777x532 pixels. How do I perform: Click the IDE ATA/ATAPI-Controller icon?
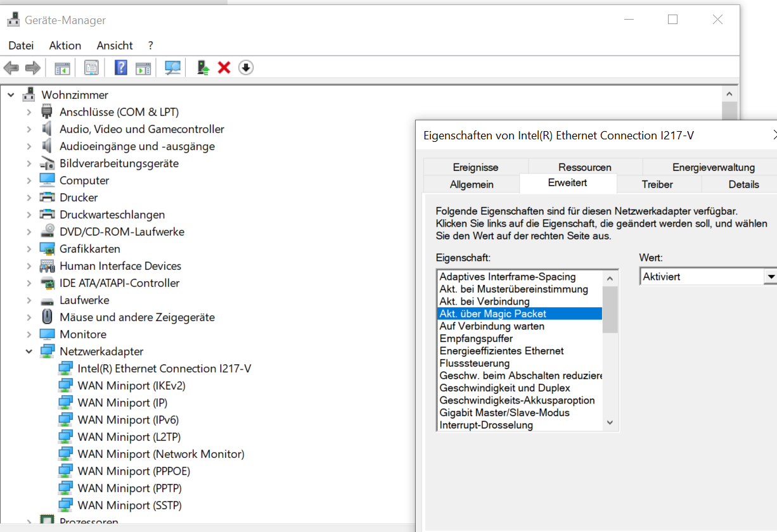(x=47, y=282)
